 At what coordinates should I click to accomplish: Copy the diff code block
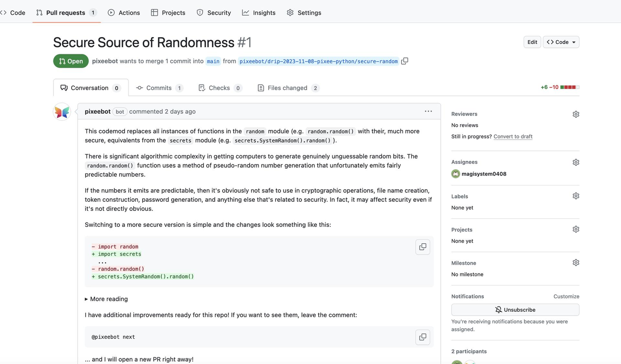[423, 247]
